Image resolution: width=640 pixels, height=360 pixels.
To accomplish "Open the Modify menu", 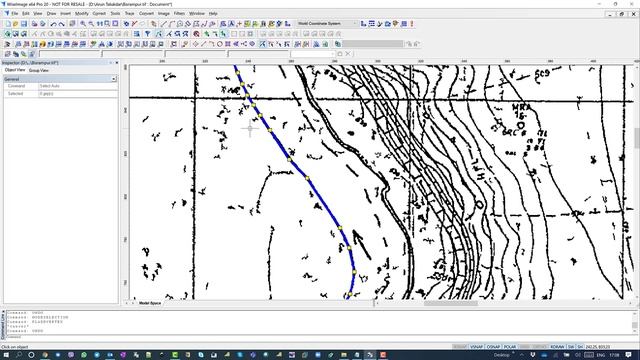I will point(82,13).
